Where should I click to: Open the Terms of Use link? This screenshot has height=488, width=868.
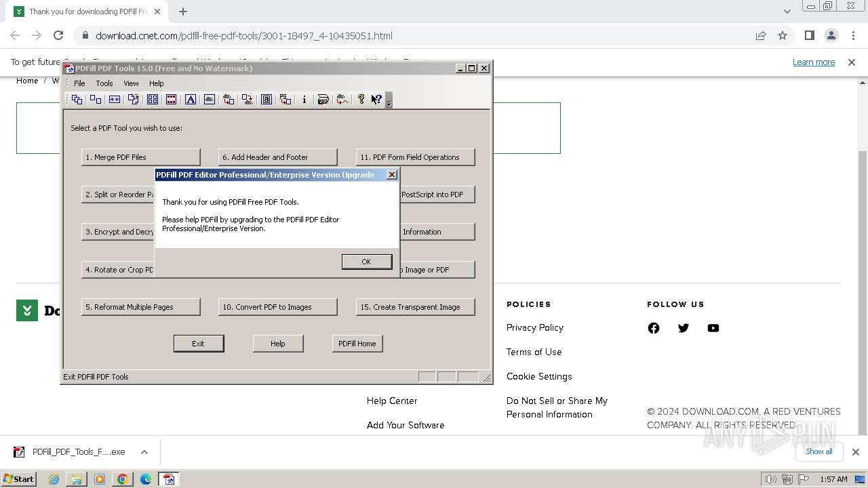pyautogui.click(x=534, y=352)
